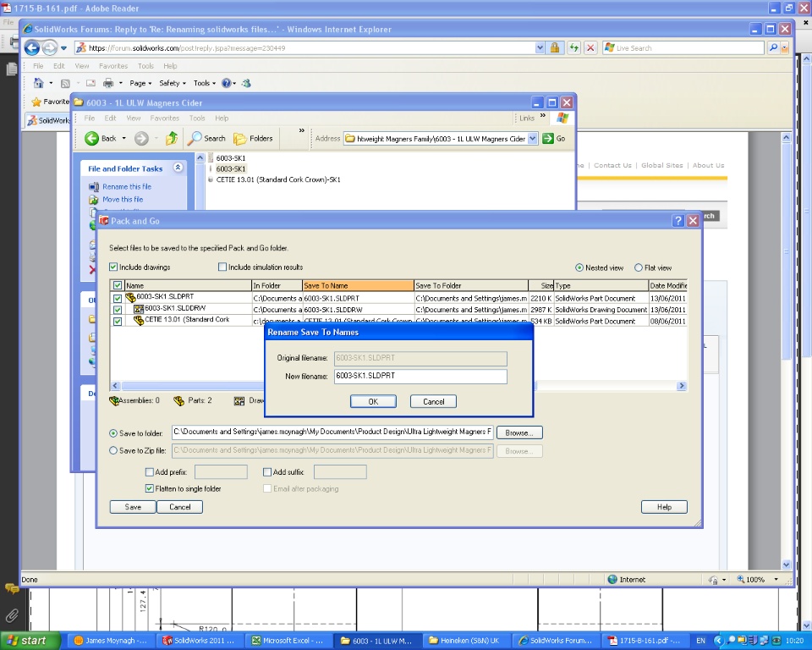Toggle the select-all checkbox in Name header
The width and height of the screenshot is (812, 650).
[118, 285]
